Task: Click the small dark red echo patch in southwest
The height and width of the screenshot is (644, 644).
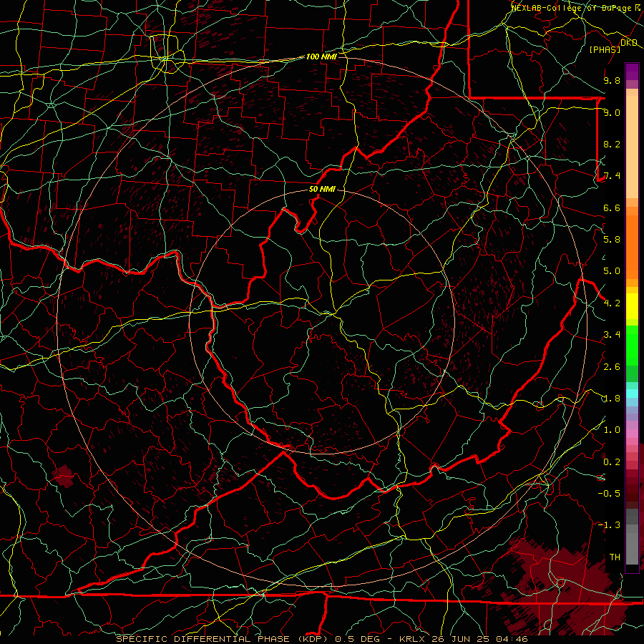Action: pyautogui.click(x=64, y=476)
